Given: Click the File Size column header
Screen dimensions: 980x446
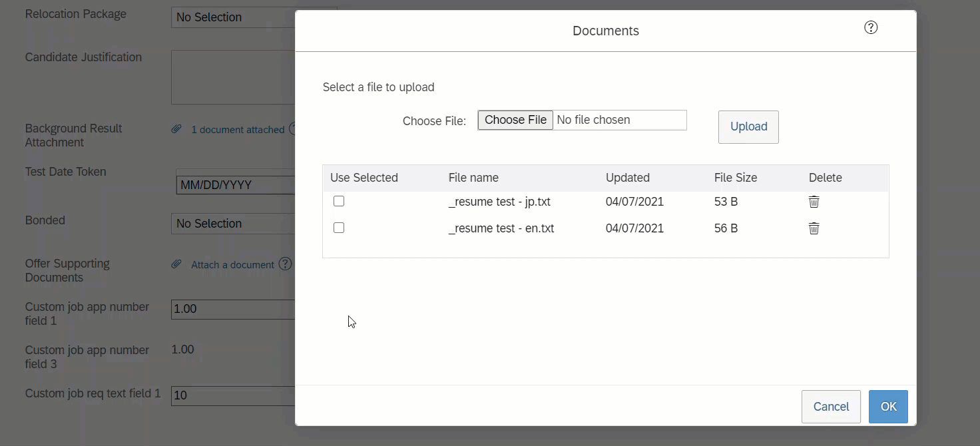Looking at the screenshot, I should click(x=736, y=178).
